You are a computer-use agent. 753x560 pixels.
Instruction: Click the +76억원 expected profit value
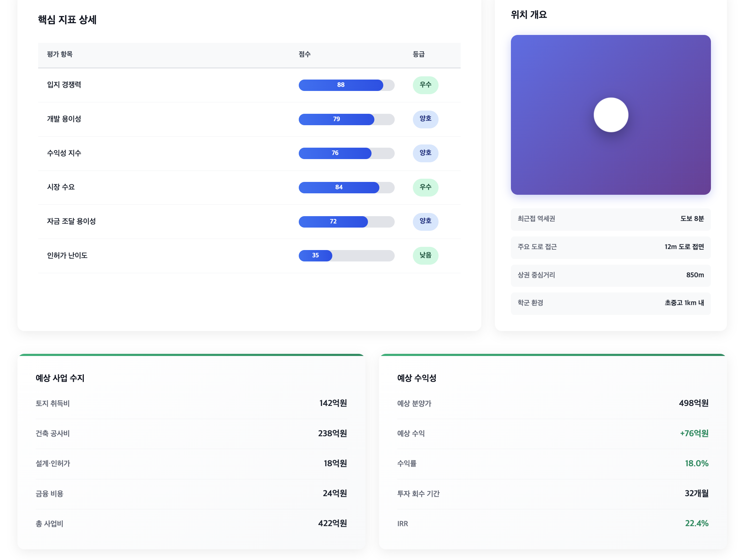[x=694, y=433]
